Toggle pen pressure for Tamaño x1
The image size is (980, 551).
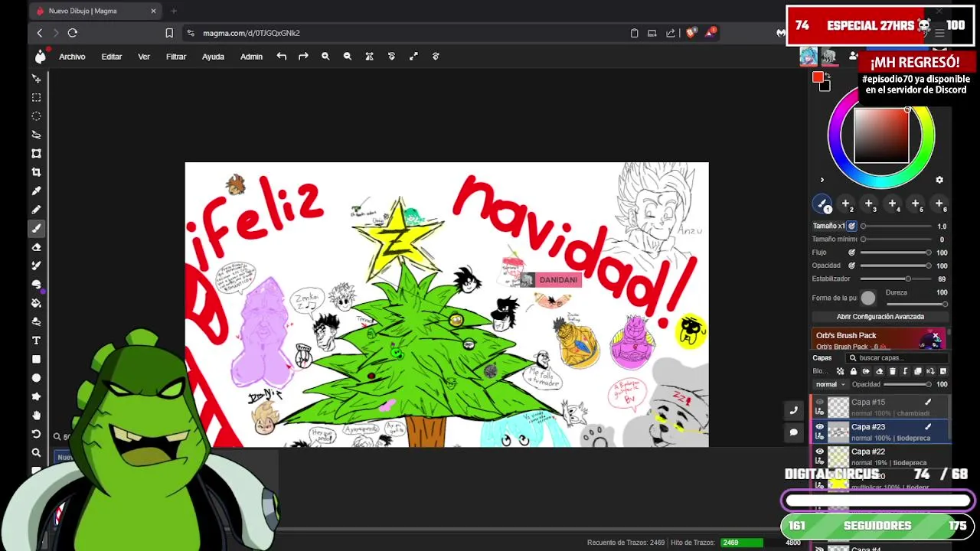[851, 226]
